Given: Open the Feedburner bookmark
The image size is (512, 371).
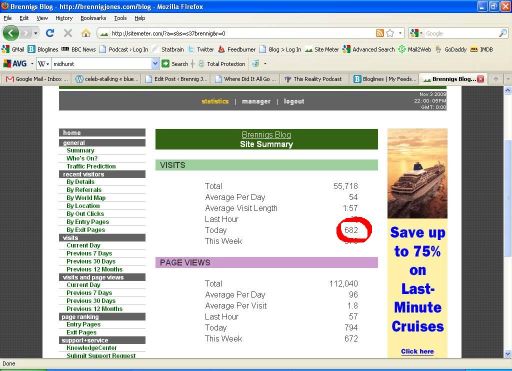Looking at the screenshot, I should [237, 49].
